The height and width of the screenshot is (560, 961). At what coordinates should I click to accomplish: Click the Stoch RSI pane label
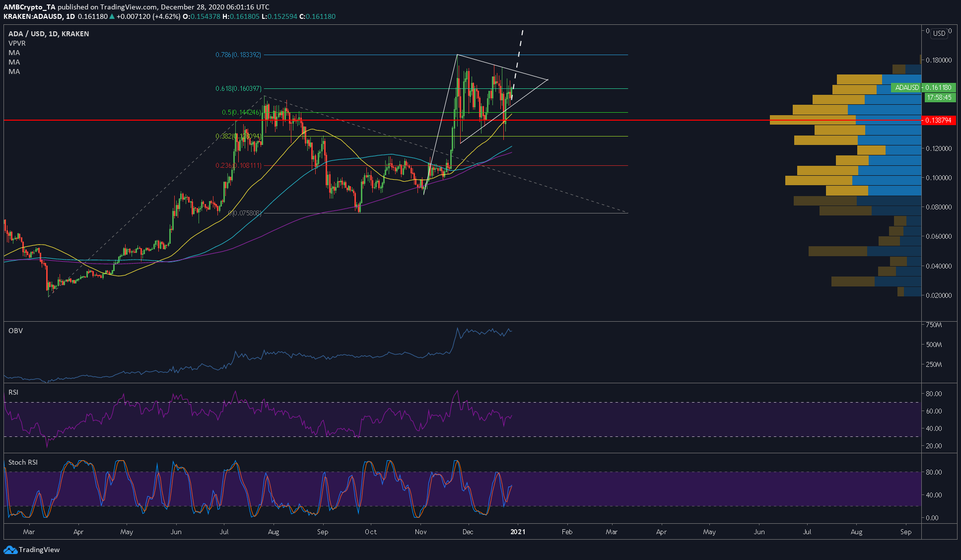tap(23, 462)
